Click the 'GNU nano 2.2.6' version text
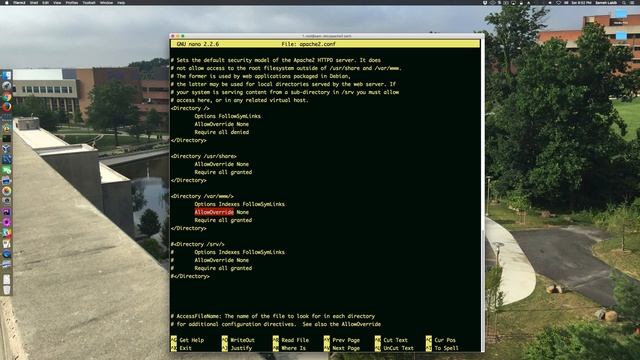Viewport: 640px width, 360px height. [x=198, y=44]
